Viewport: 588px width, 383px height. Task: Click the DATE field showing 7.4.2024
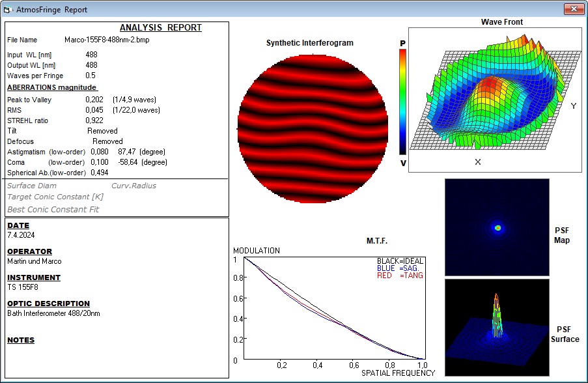(21, 235)
